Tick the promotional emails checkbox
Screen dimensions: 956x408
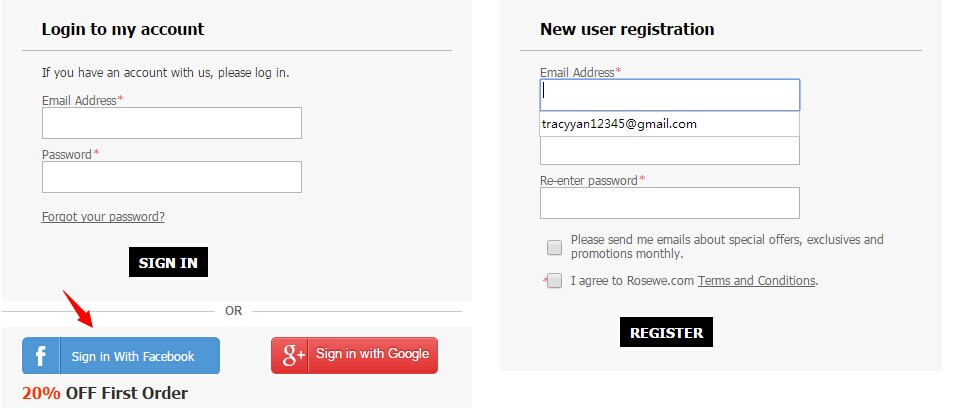tap(554, 247)
